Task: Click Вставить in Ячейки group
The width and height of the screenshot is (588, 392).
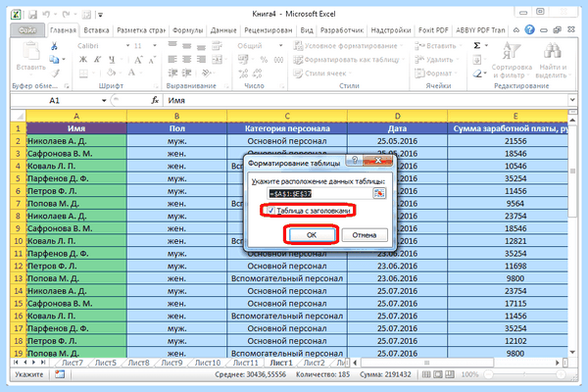Action: tap(437, 46)
